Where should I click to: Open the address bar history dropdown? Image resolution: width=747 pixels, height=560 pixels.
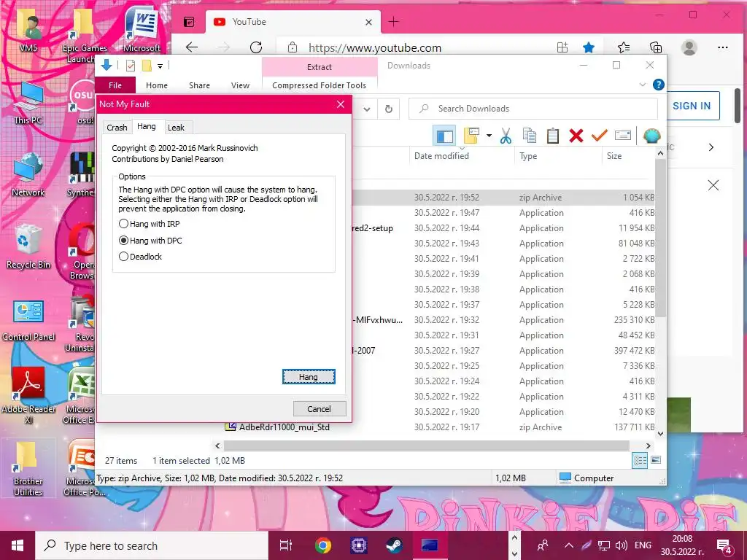tap(367, 109)
